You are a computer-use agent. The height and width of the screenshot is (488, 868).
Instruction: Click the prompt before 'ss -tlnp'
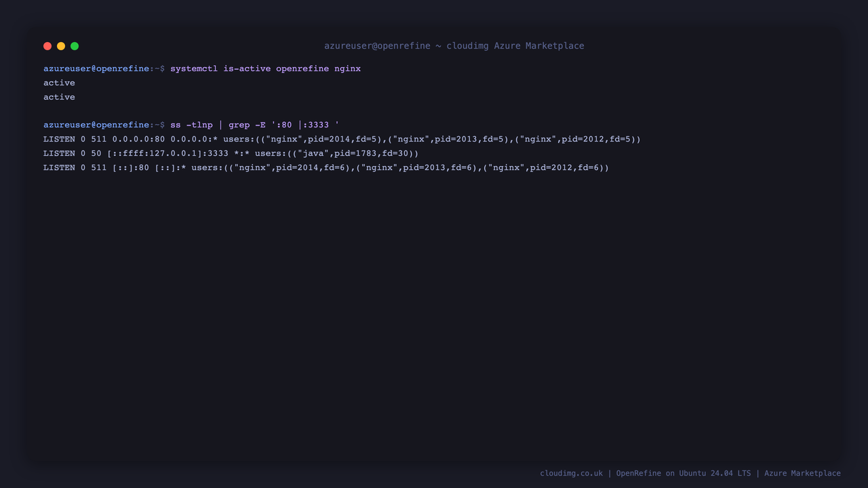point(104,125)
